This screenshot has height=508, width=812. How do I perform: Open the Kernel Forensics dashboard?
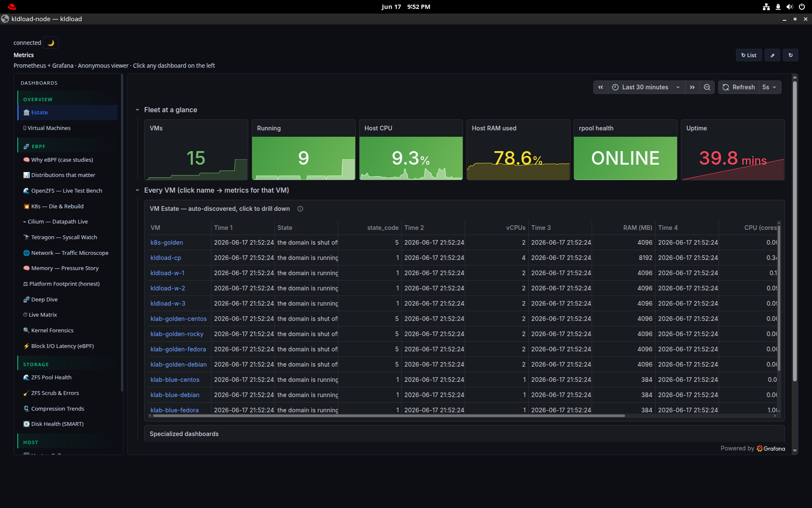click(x=68, y=331)
